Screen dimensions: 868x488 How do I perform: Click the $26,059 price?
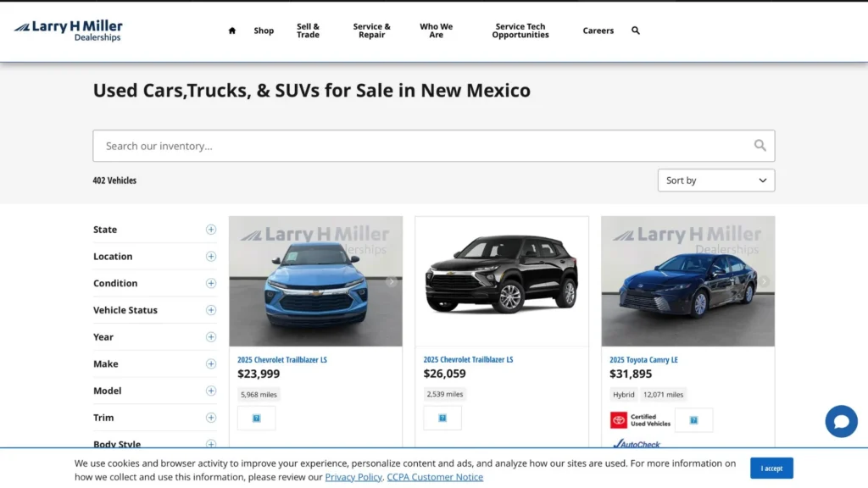pos(444,374)
